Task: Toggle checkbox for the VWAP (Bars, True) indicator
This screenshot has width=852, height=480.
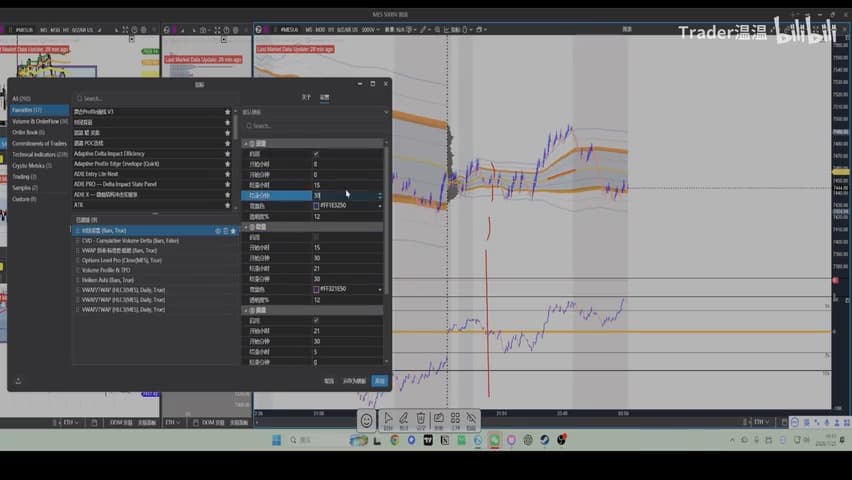Action: click(x=78, y=251)
